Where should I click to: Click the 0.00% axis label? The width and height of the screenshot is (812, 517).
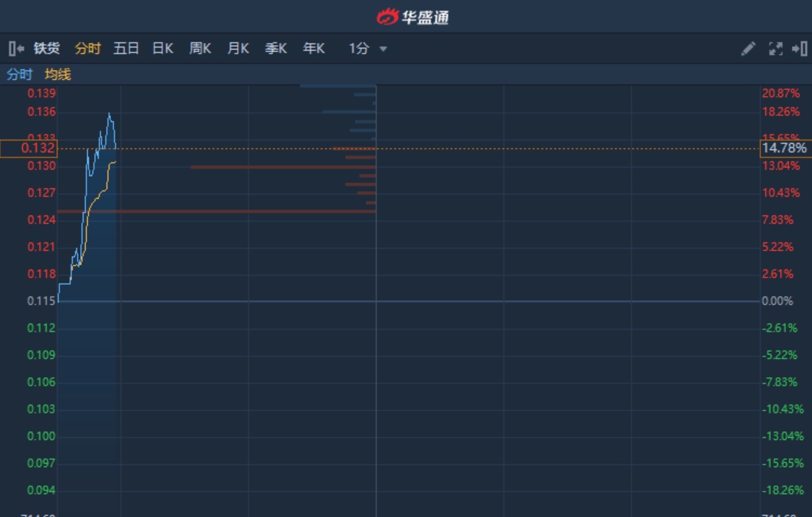[x=777, y=301]
